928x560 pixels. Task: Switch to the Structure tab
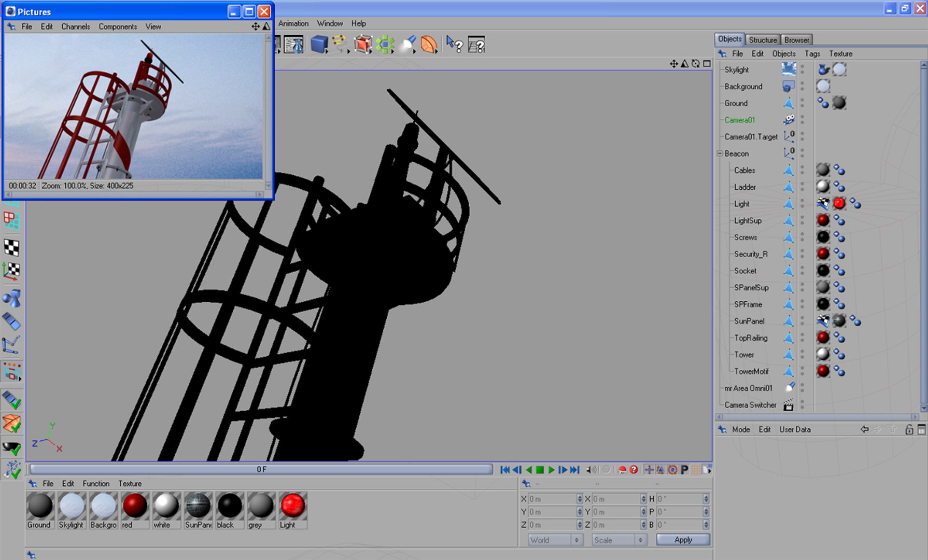click(x=763, y=40)
